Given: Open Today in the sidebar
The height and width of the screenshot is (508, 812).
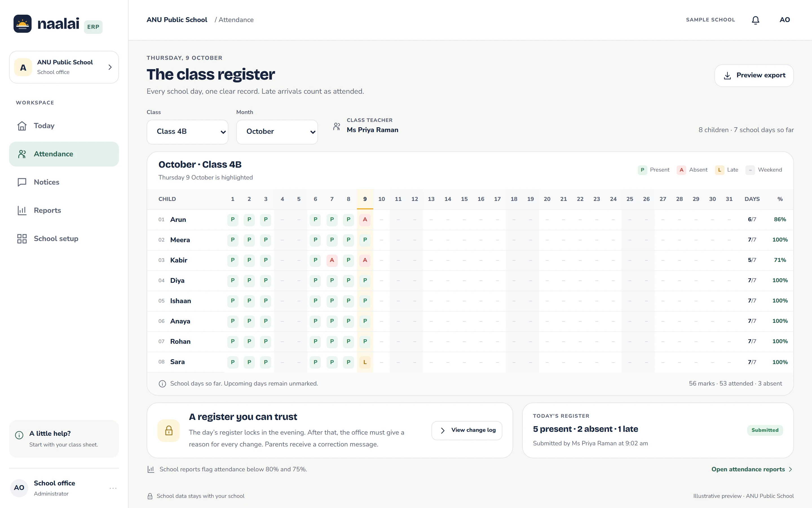Looking at the screenshot, I should (x=64, y=126).
